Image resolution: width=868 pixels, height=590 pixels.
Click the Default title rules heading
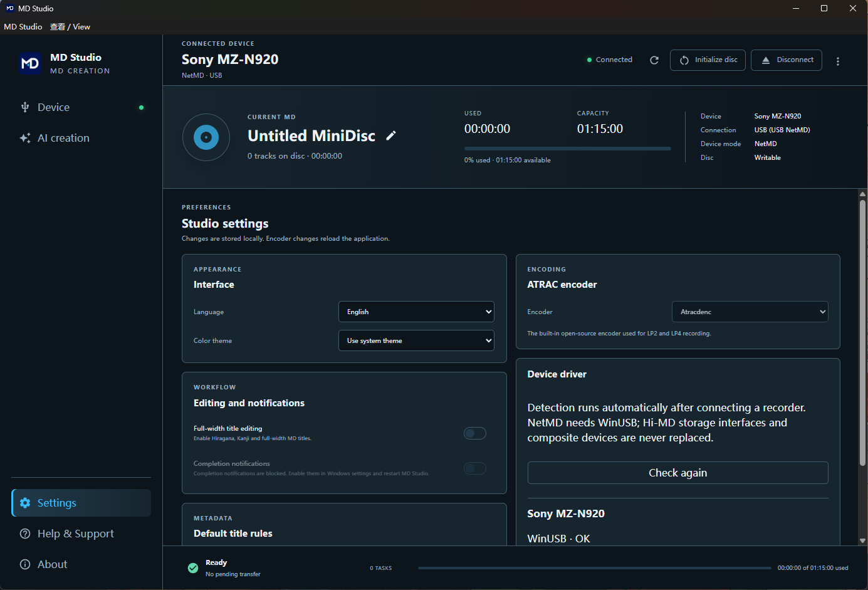click(233, 534)
